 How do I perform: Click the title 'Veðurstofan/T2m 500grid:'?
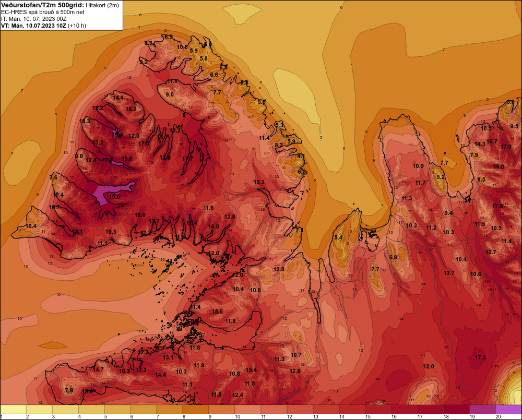click(x=43, y=5)
